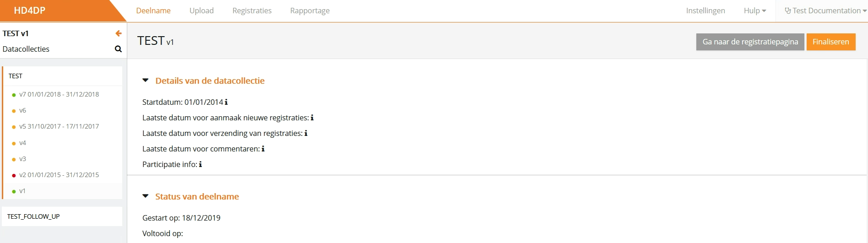Collapse the Status van deelname section
The image size is (868, 243).
point(146,196)
